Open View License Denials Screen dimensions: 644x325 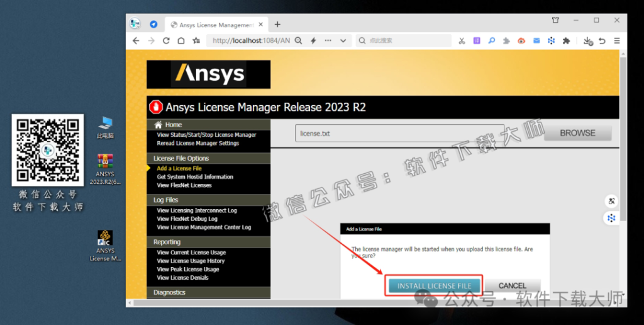coord(183,278)
